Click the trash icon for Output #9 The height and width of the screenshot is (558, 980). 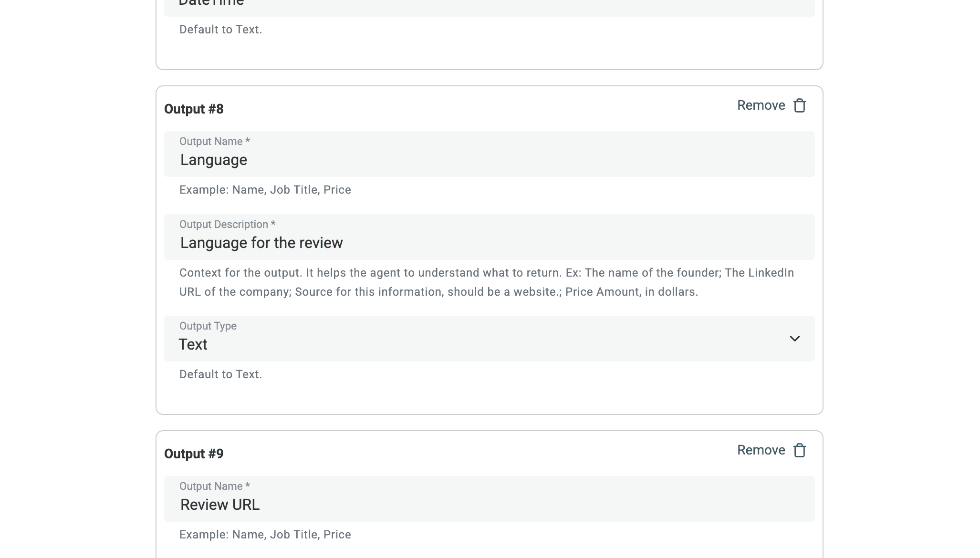(800, 450)
